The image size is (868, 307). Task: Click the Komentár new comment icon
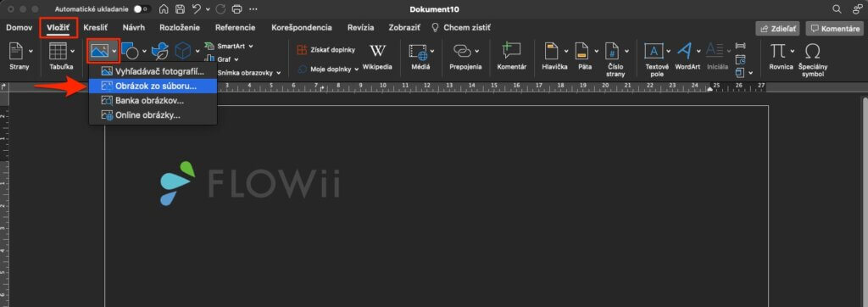point(511,51)
